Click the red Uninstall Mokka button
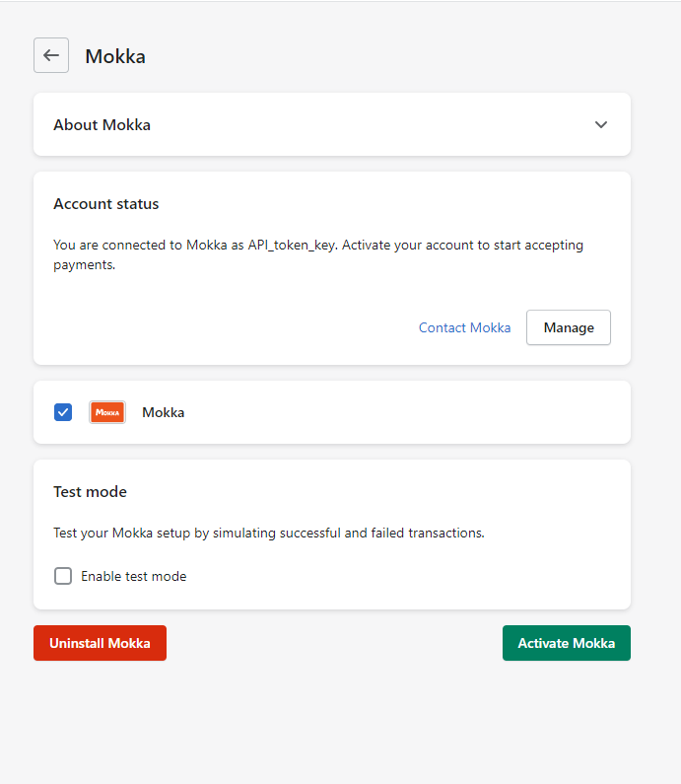 click(x=100, y=643)
